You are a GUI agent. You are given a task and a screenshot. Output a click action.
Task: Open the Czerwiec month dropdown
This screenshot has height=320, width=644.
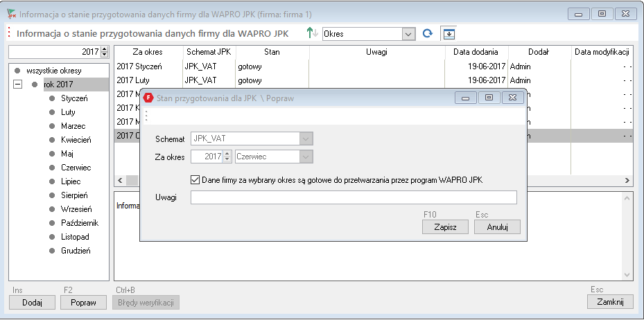pos(306,157)
